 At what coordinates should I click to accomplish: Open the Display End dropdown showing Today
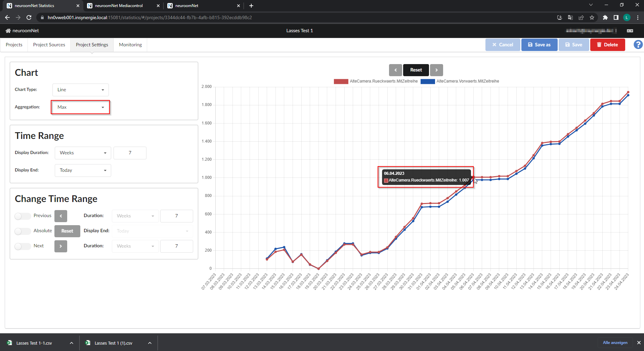coord(83,170)
